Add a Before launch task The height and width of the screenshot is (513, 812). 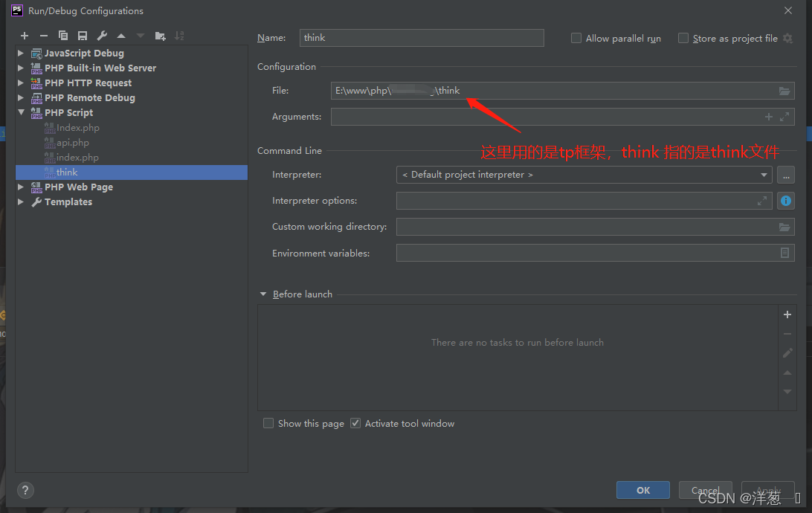(787, 314)
